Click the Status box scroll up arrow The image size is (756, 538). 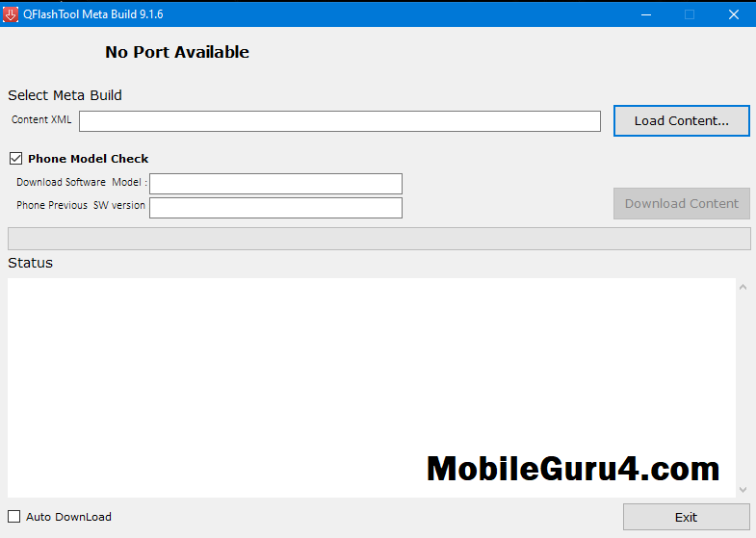tap(743, 287)
